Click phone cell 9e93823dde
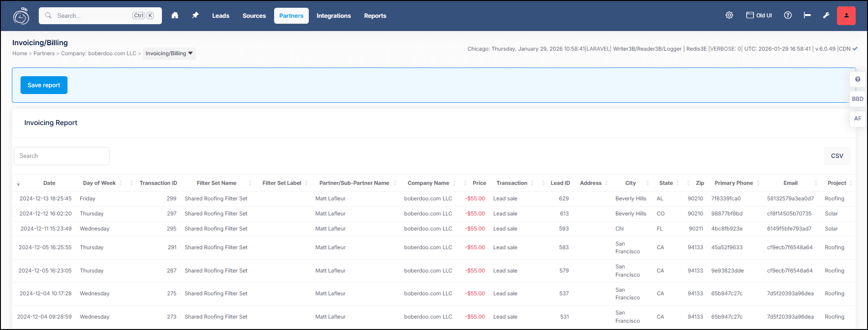The image size is (868, 330). pos(728,271)
